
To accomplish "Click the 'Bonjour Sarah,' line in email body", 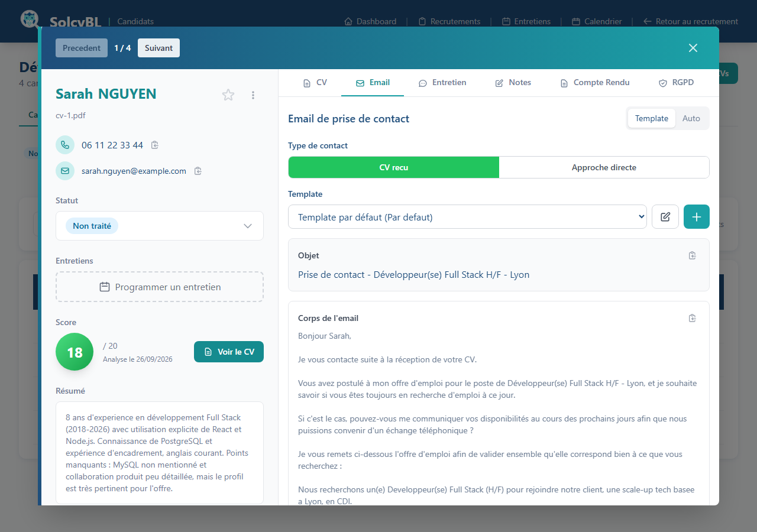I will point(325,336).
